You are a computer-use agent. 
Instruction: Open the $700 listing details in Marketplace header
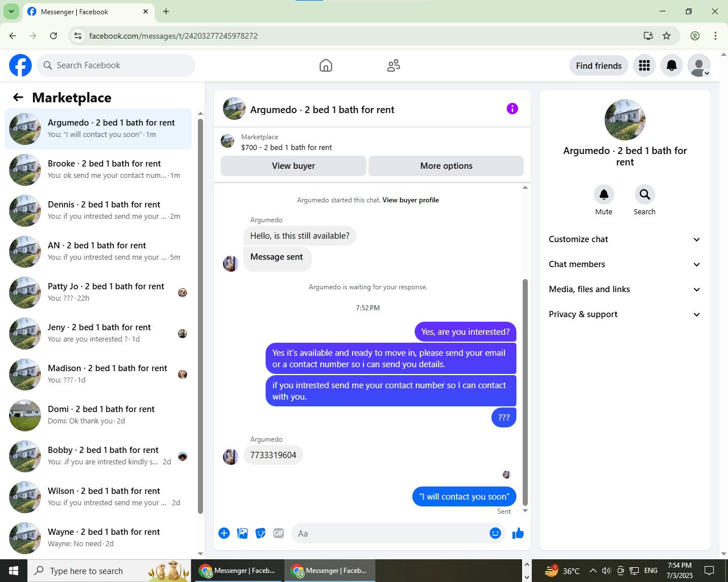click(287, 147)
